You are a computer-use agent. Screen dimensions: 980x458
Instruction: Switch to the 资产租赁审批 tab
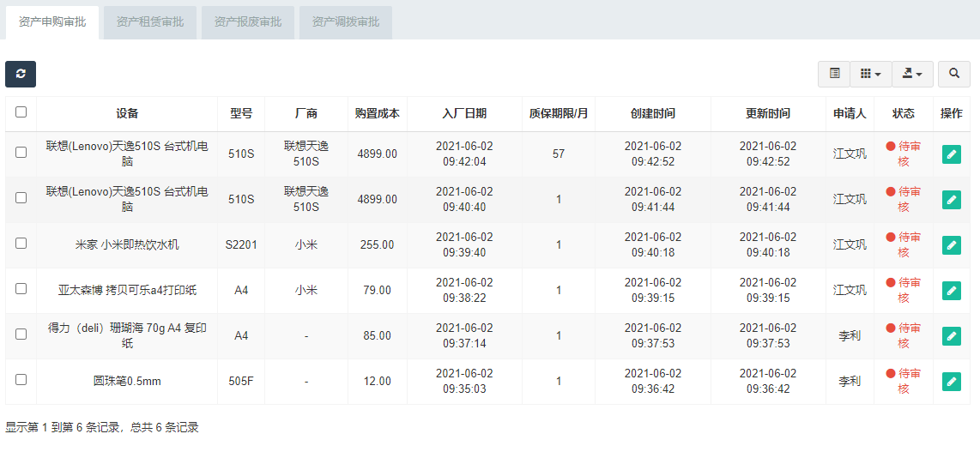[x=150, y=22]
